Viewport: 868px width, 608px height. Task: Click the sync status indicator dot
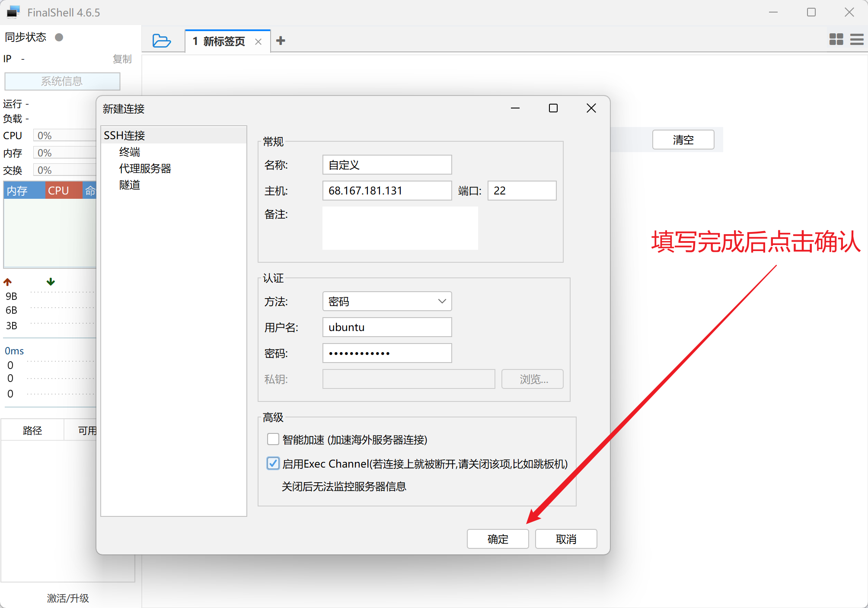pyautogui.click(x=59, y=37)
